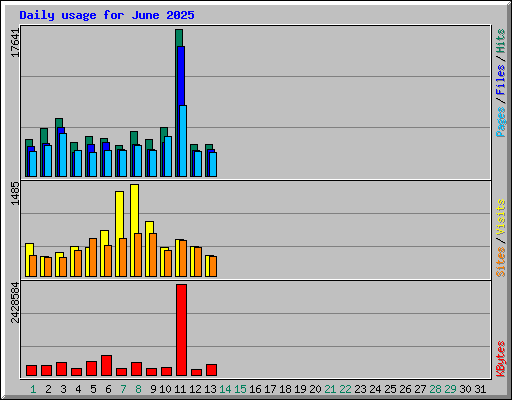The height and width of the screenshot is (400, 512).
Task: Click the dark blue Files bar for day 11
Action: click(181, 76)
